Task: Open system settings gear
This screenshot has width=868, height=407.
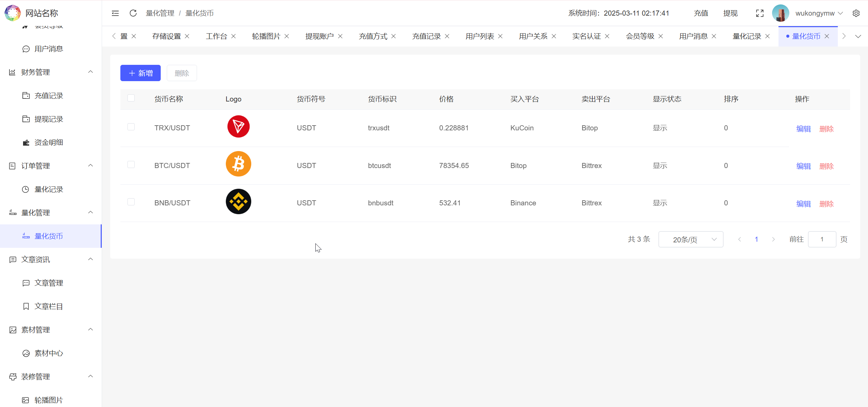Action: pyautogui.click(x=857, y=13)
